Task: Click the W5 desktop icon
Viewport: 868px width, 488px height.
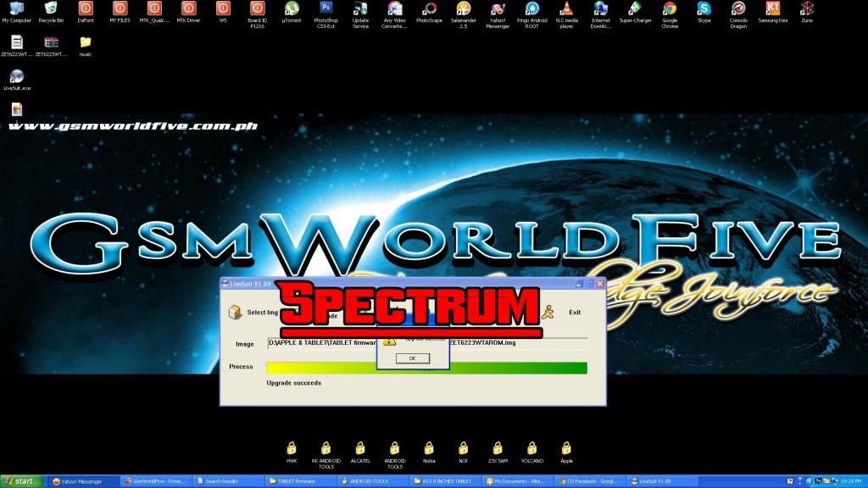Action: (223, 12)
